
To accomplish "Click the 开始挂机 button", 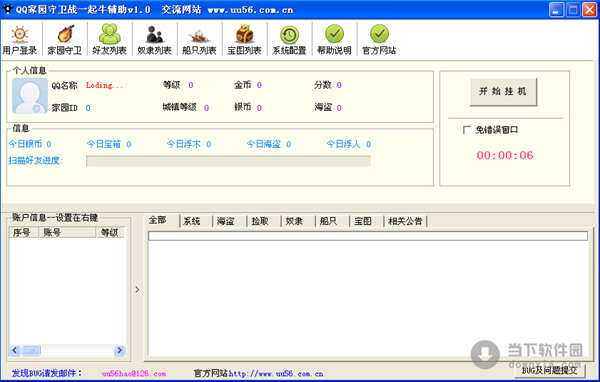I will [503, 91].
